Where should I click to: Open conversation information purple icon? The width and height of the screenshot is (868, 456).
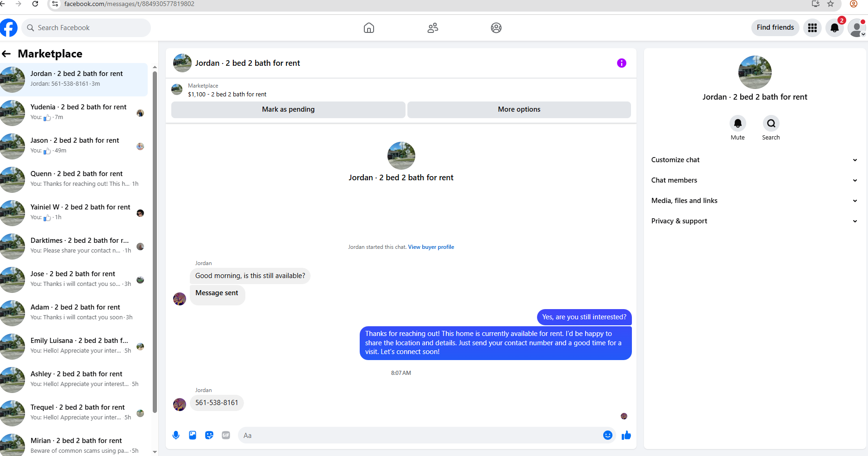pyautogui.click(x=622, y=63)
